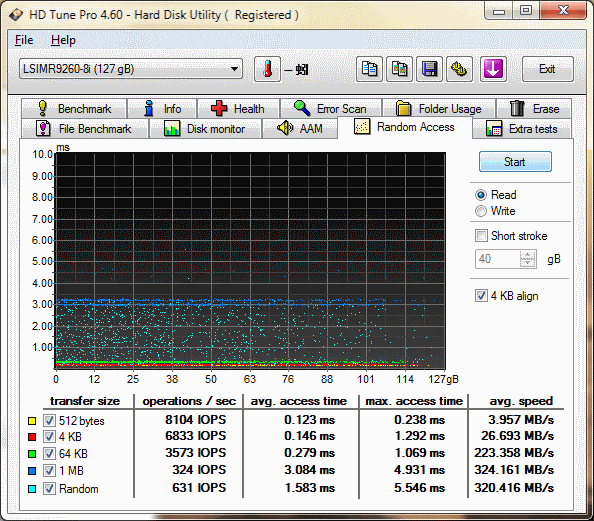This screenshot has height=521, width=594.
Task: Switch to the Benchmark tab
Action: click(x=74, y=109)
